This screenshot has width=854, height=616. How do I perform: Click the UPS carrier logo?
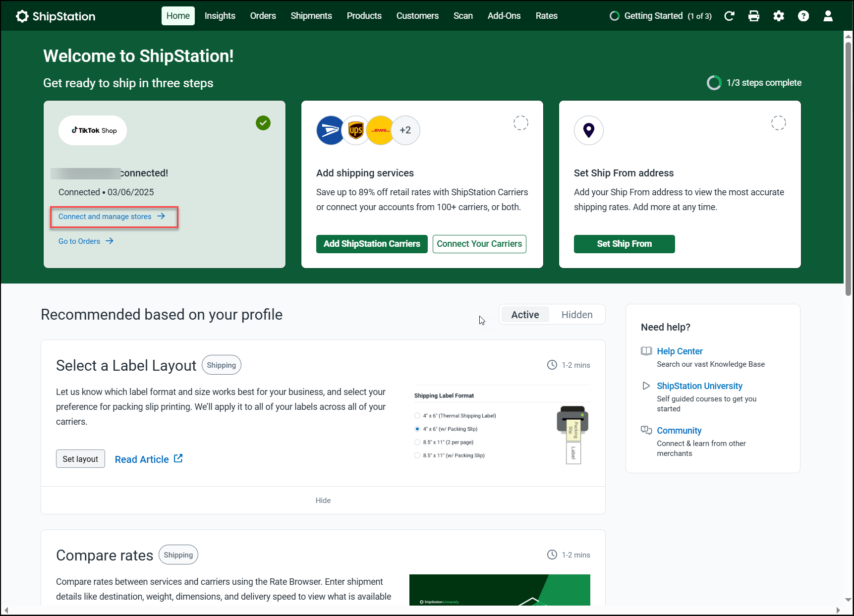tap(356, 130)
